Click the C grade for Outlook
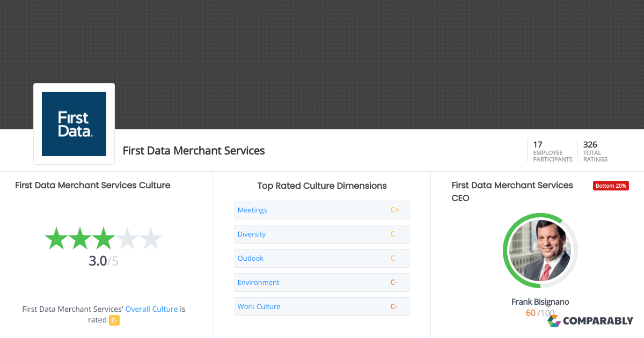Viewport: 644px width, 338px height. click(393, 258)
